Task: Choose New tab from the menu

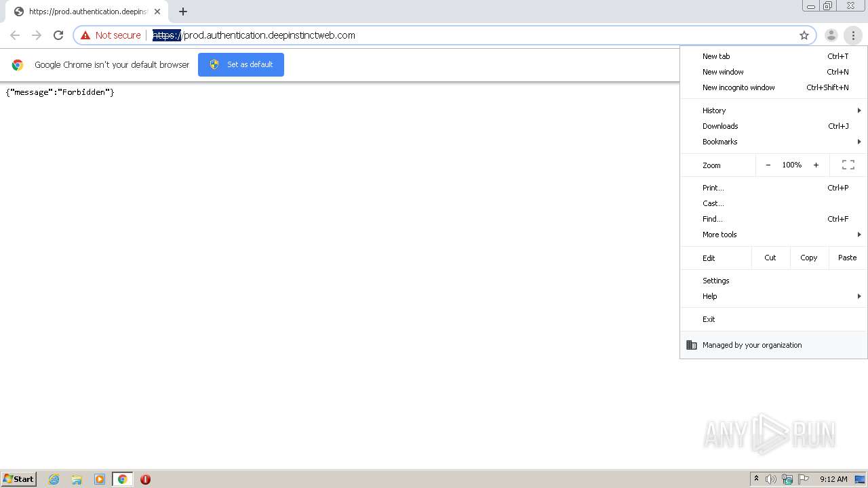Action: point(774,56)
